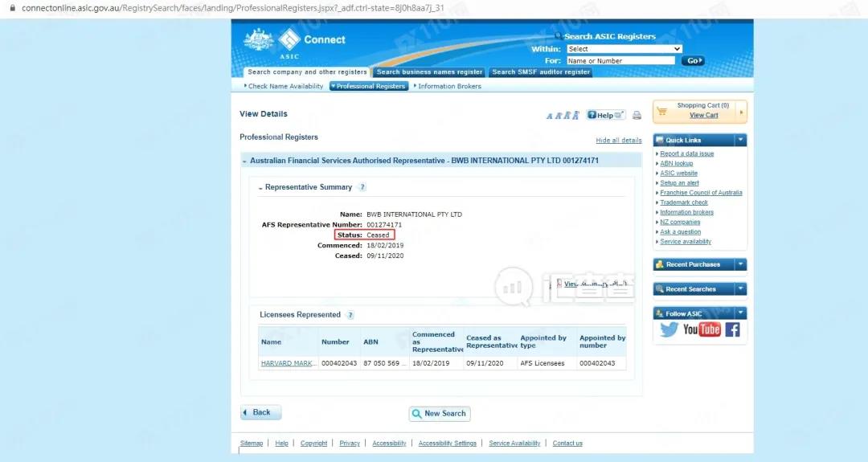The width and height of the screenshot is (868, 462).
Task: Click the Help footer link
Action: (x=282, y=444)
